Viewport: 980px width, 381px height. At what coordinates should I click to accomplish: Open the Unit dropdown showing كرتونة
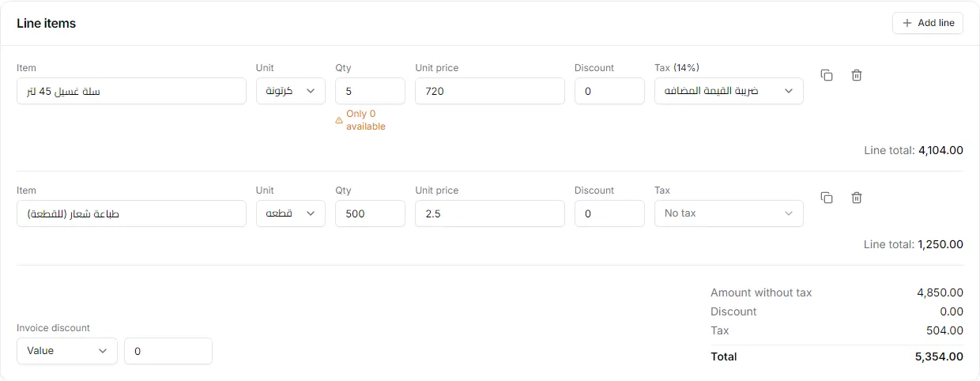pyautogui.click(x=291, y=91)
